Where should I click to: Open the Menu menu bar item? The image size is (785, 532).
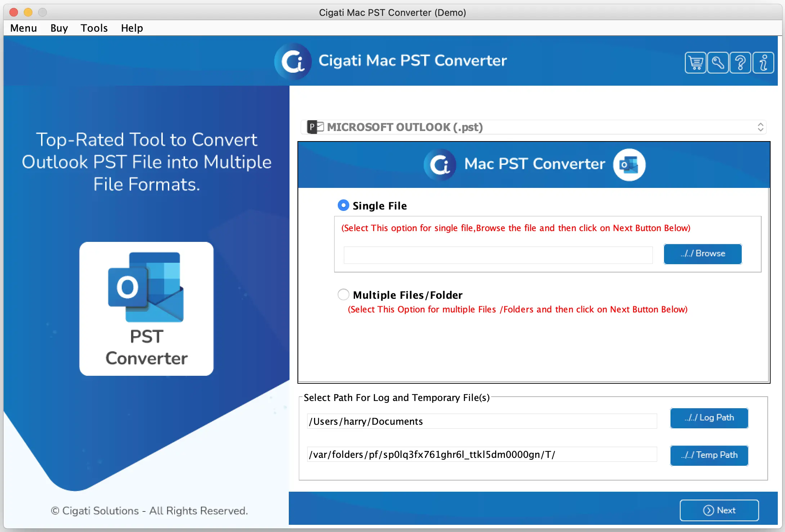tap(23, 28)
